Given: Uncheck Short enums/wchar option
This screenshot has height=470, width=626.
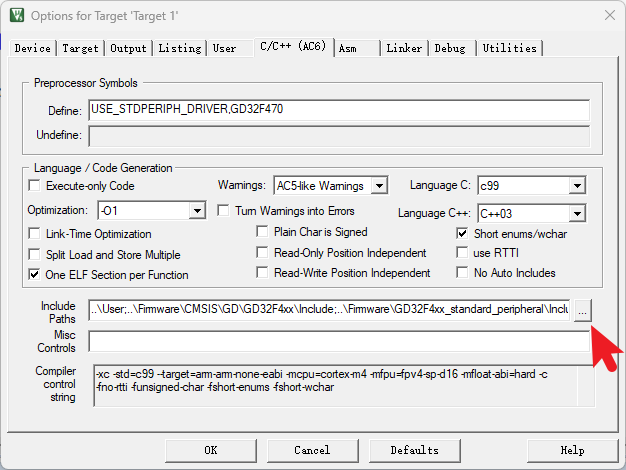Looking at the screenshot, I should click(462, 234).
